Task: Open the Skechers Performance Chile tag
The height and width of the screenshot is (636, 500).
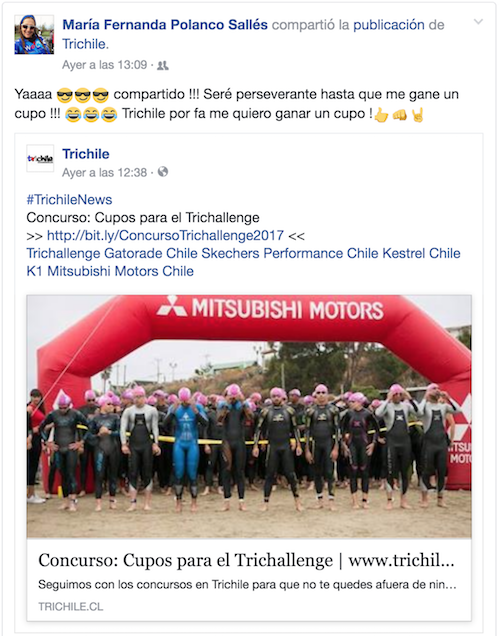Action: [x=290, y=253]
